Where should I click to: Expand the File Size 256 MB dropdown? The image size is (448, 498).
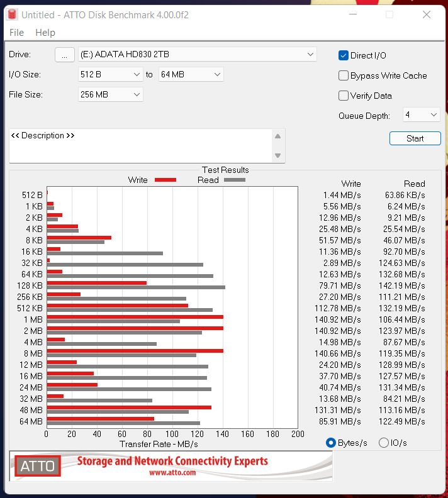110,94
